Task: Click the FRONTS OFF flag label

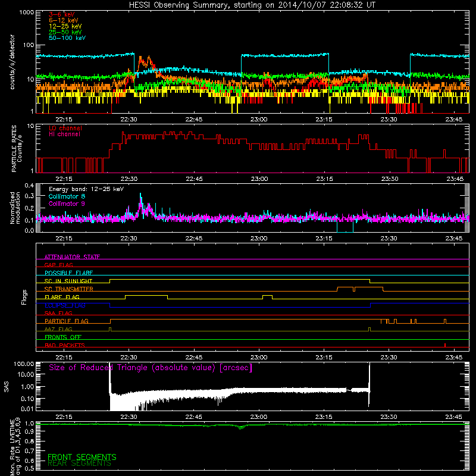Action: [63, 337]
